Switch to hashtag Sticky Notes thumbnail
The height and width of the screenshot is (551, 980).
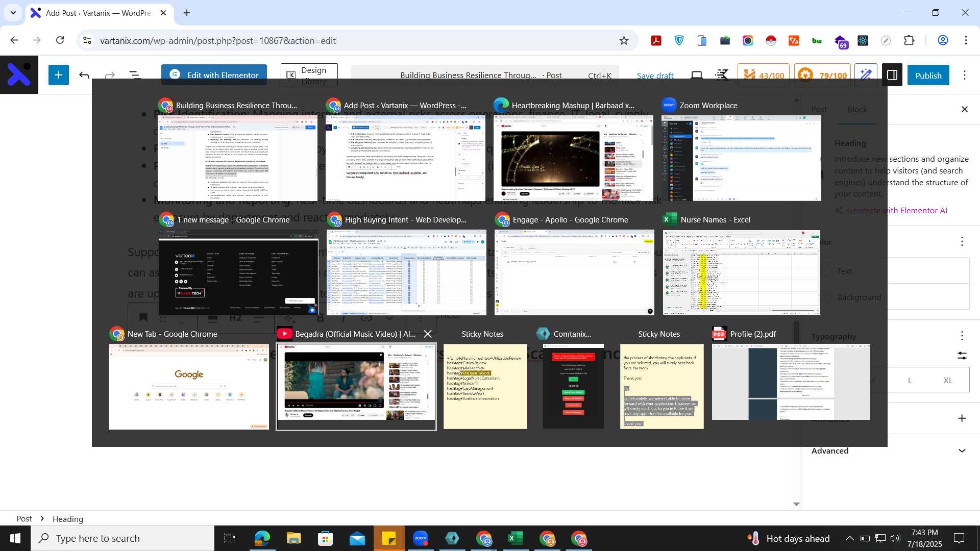click(485, 386)
